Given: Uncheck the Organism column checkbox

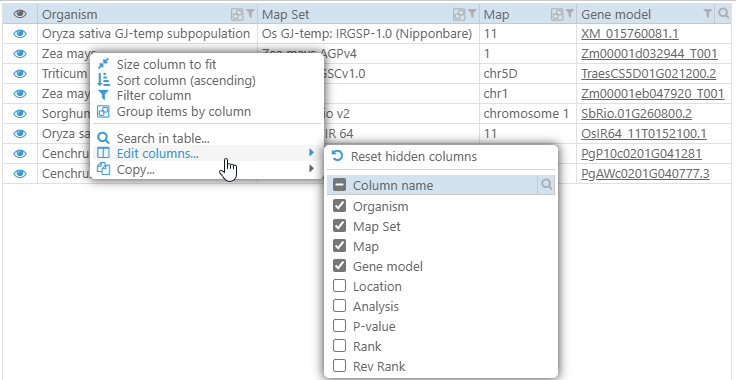Looking at the screenshot, I should click(x=339, y=206).
